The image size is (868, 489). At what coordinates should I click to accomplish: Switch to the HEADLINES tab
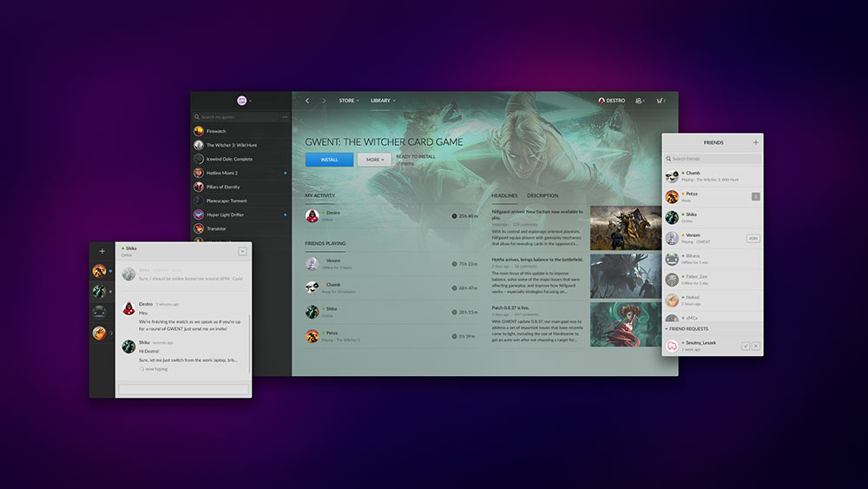[504, 195]
